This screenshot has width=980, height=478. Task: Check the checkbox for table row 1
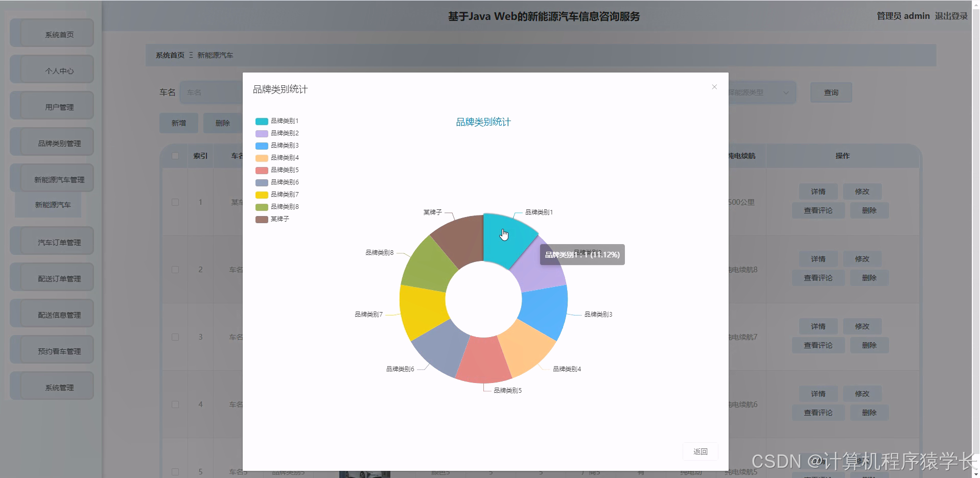[175, 202]
